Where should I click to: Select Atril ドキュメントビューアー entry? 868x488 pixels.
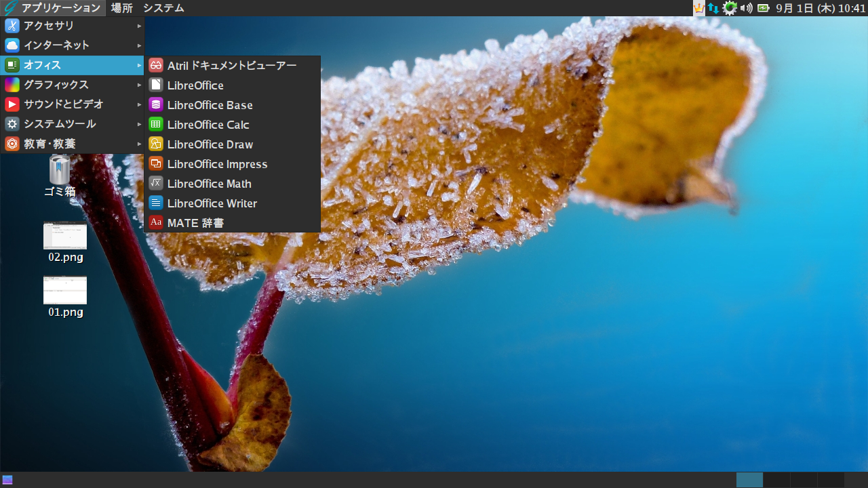pyautogui.click(x=232, y=66)
